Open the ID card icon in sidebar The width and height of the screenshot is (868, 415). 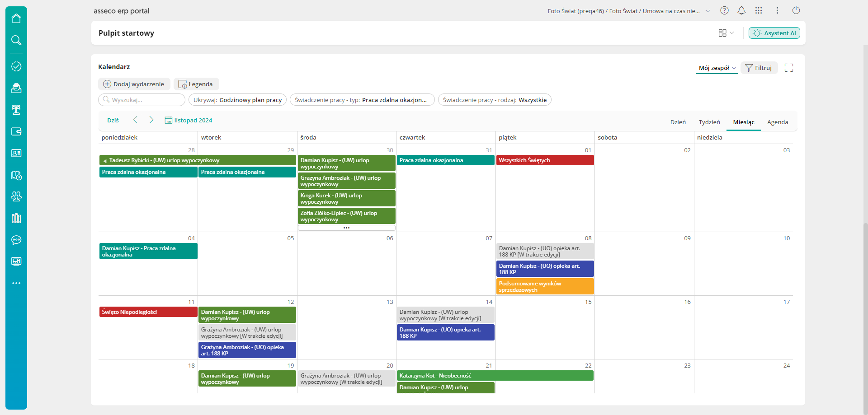tap(16, 153)
